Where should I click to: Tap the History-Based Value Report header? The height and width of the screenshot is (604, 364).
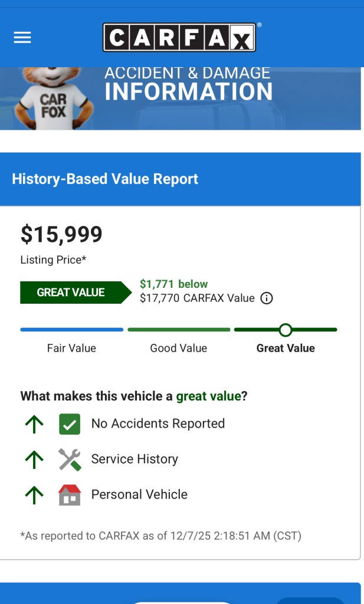click(x=105, y=179)
